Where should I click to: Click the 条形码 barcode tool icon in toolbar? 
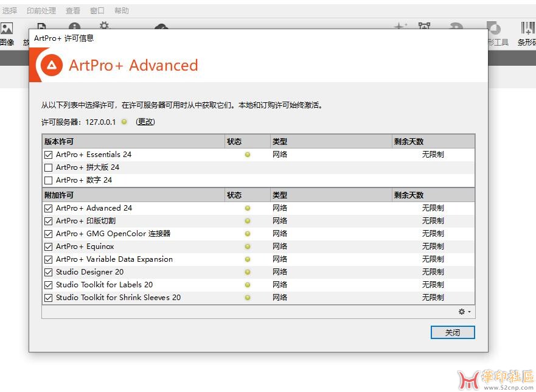(x=527, y=28)
